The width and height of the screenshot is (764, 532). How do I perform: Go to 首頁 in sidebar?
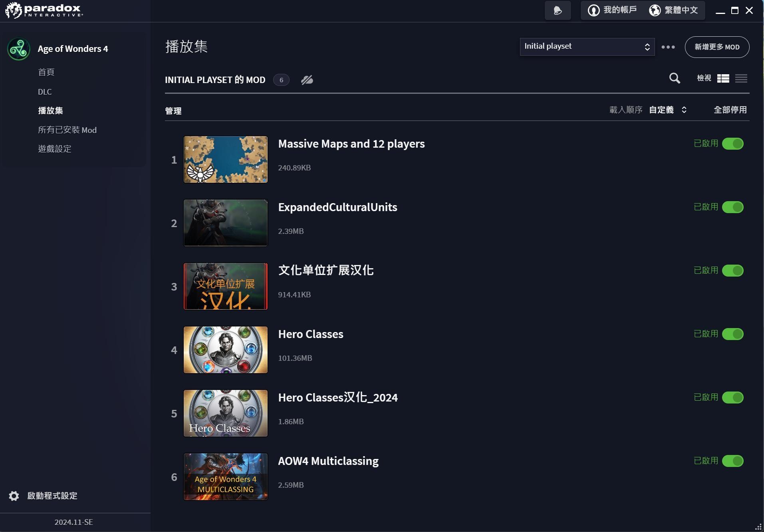[x=46, y=72]
